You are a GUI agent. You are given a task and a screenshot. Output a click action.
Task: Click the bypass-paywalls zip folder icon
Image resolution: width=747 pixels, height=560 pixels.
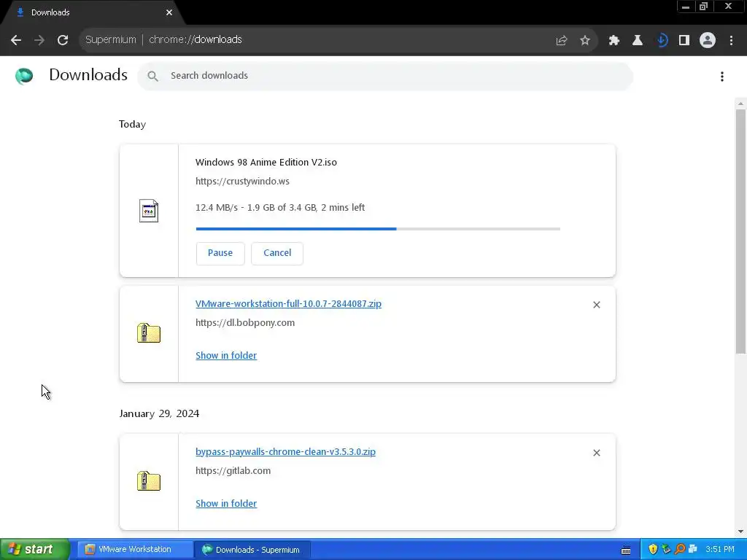149,481
